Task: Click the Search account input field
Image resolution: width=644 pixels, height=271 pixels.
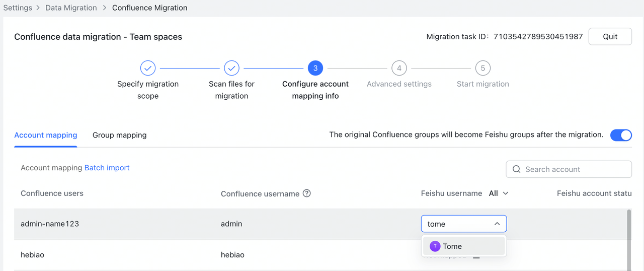Action: (x=574, y=169)
